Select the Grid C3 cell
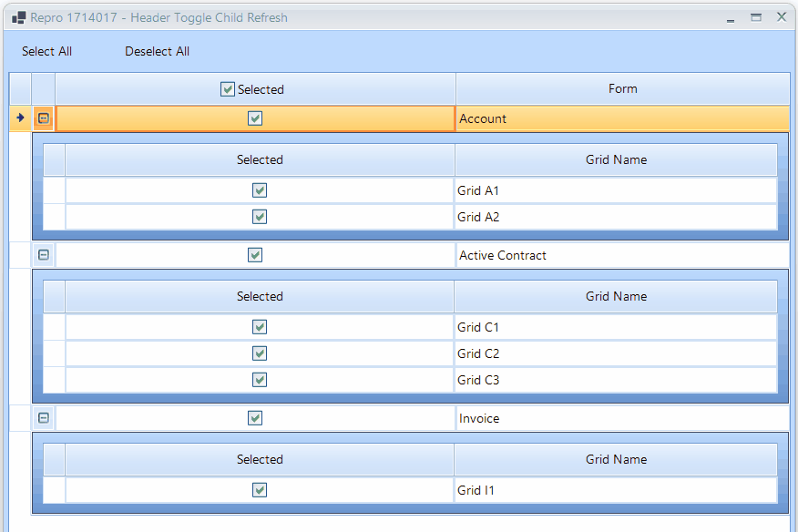This screenshot has height=532, width=798. pyautogui.click(x=616, y=380)
